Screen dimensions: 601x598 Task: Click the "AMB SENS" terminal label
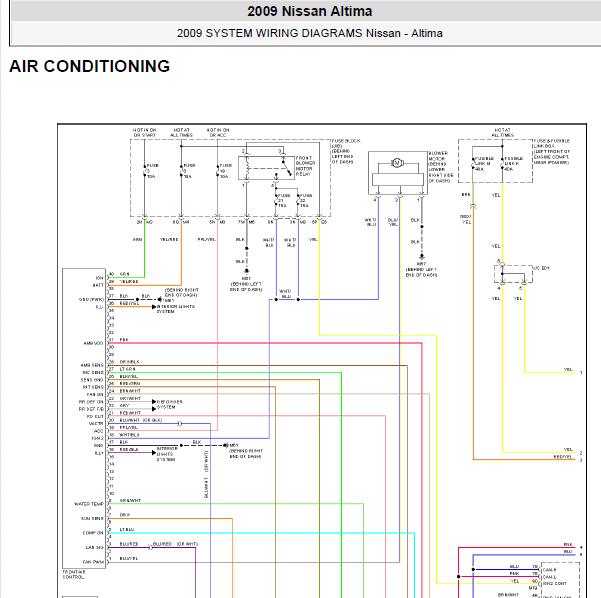[x=92, y=365]
